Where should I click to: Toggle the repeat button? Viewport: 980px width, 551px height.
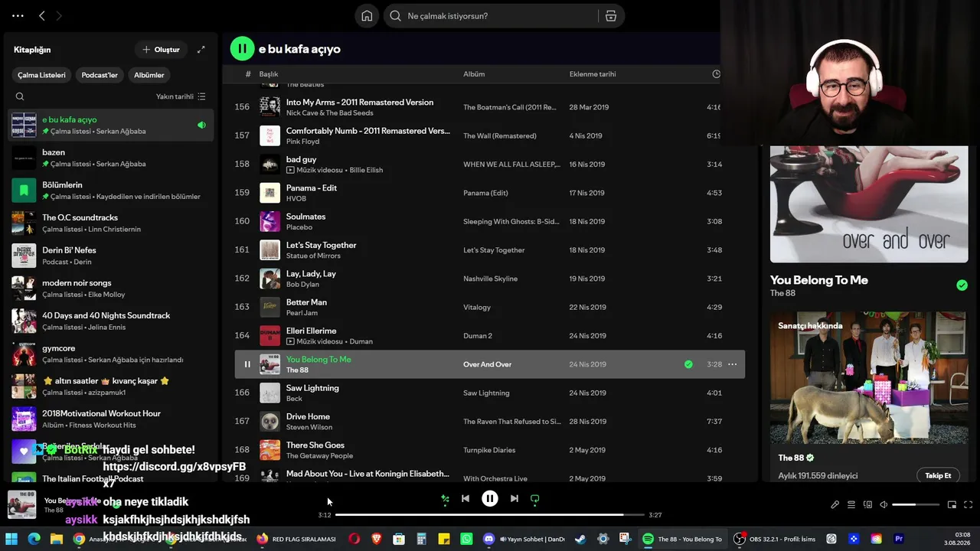pos(535,499)
